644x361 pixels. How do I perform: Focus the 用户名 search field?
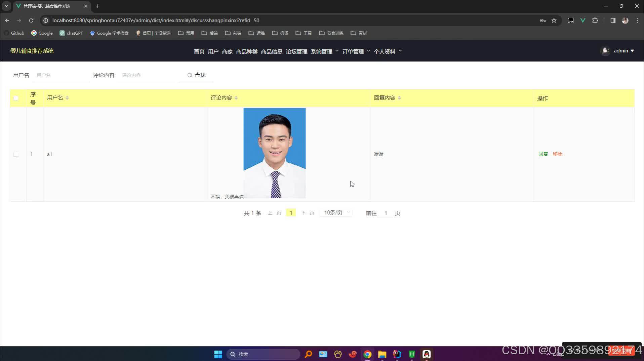[61, 75]
